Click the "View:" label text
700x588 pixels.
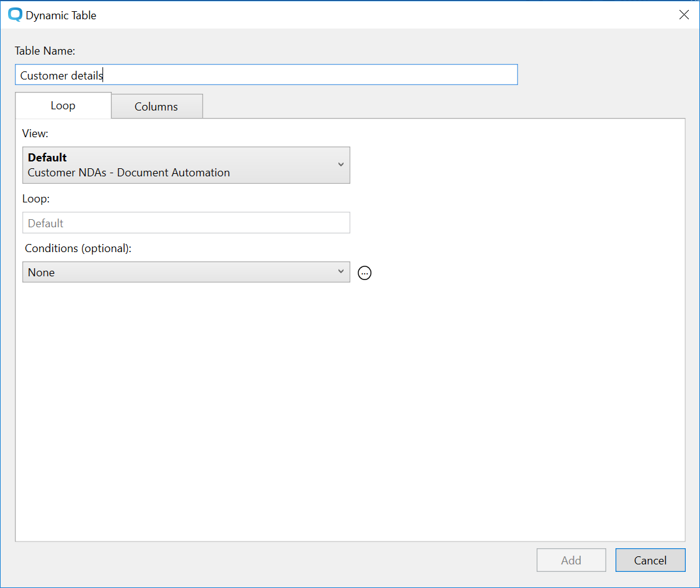tap(35, 133)
